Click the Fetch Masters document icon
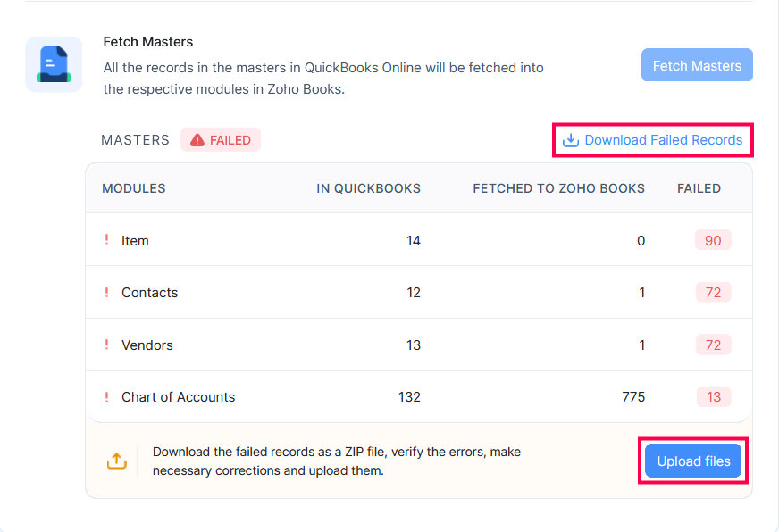This screenshot has width=779, height=532. (54, 65)
